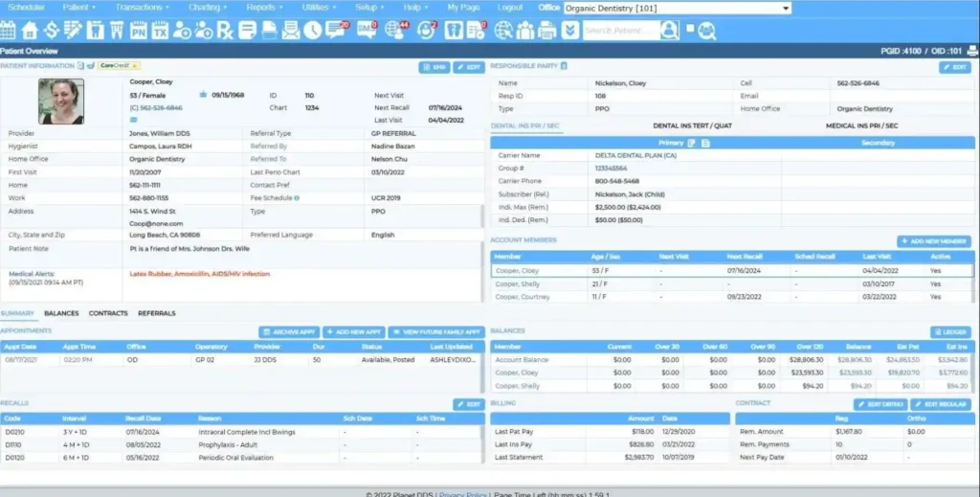The height and width of the screenshot is (497, 980).
Task: Toggle the checkbox next to patient search
Action: tap(690, 28)
